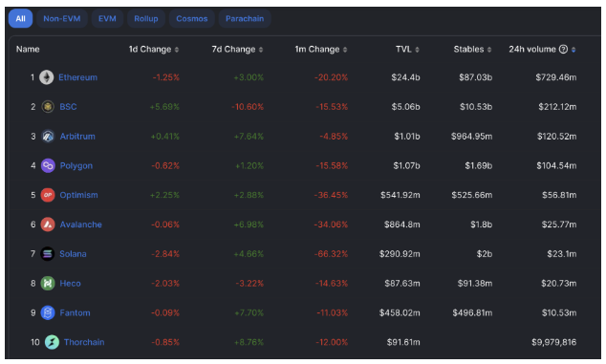Open the Heco chain link

70,283
